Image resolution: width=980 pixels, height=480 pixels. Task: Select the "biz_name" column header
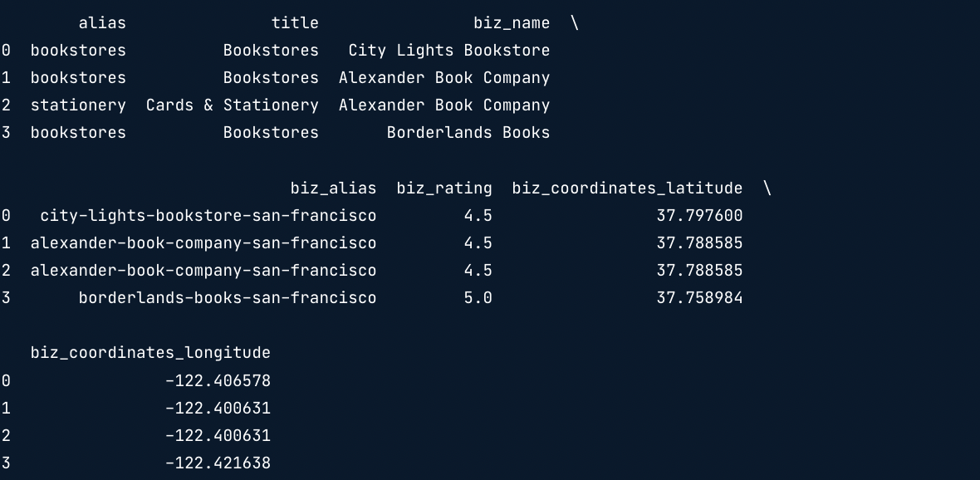point(512,23)
